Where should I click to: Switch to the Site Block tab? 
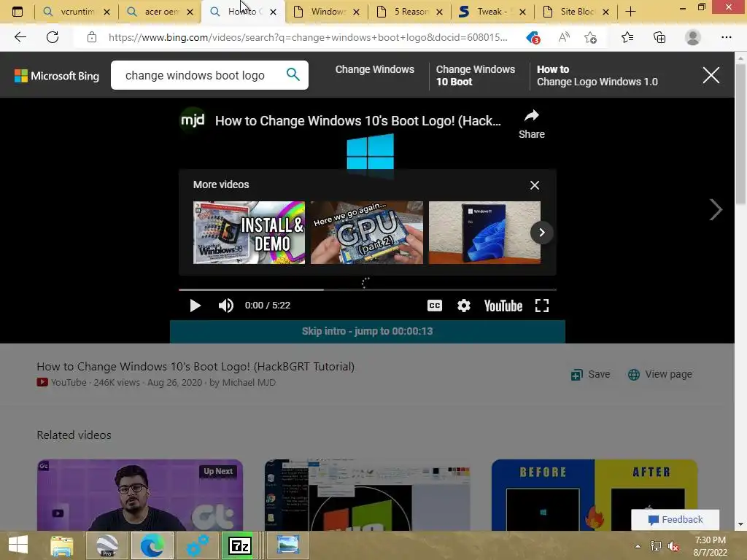577,12
